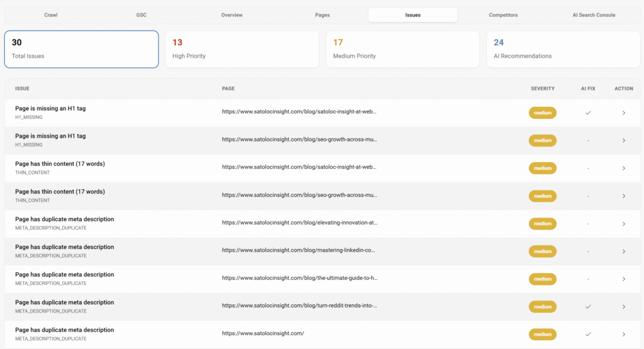Go to the Crawl tab

click(x=51, y=15)
